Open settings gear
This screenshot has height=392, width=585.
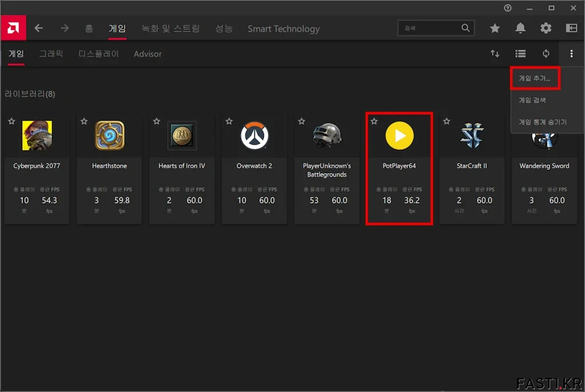coord(546,28)
